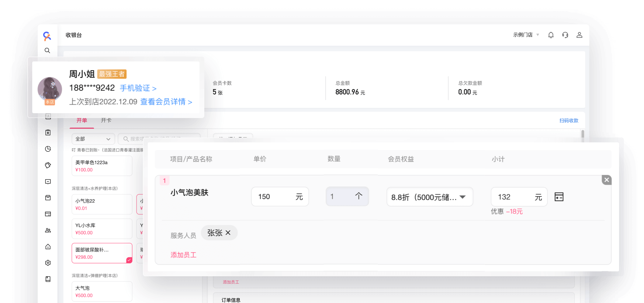Screen dimensions: 644x303
Task: Click the 收银台 page title
Action: (74, 35)
